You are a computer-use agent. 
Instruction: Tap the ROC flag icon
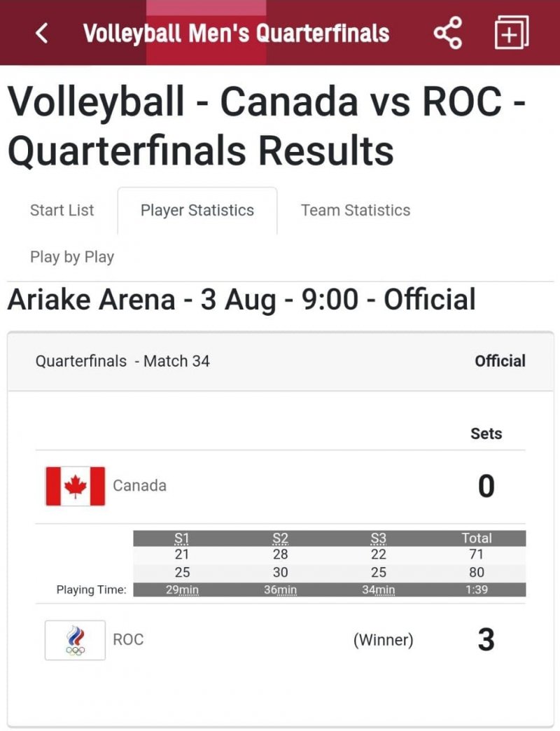point(75,640)
